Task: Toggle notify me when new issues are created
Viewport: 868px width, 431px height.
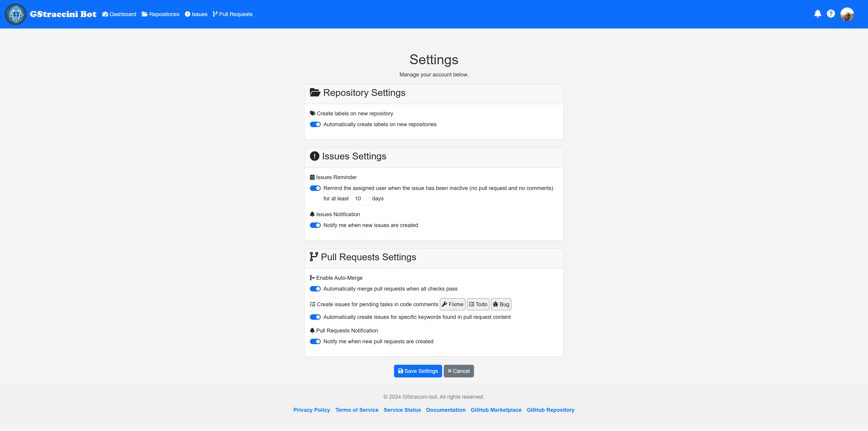Action: click(x=315, y=225)
